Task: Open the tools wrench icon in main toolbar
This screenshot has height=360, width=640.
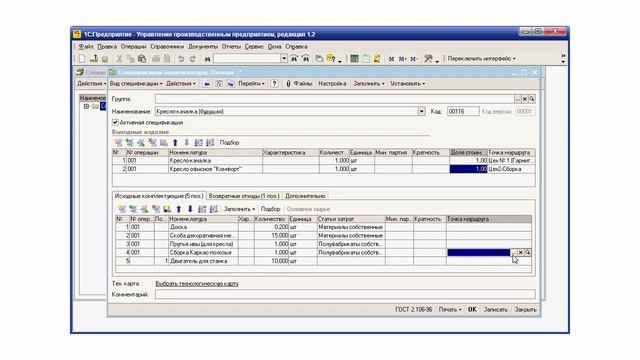Action: [428, 59]
